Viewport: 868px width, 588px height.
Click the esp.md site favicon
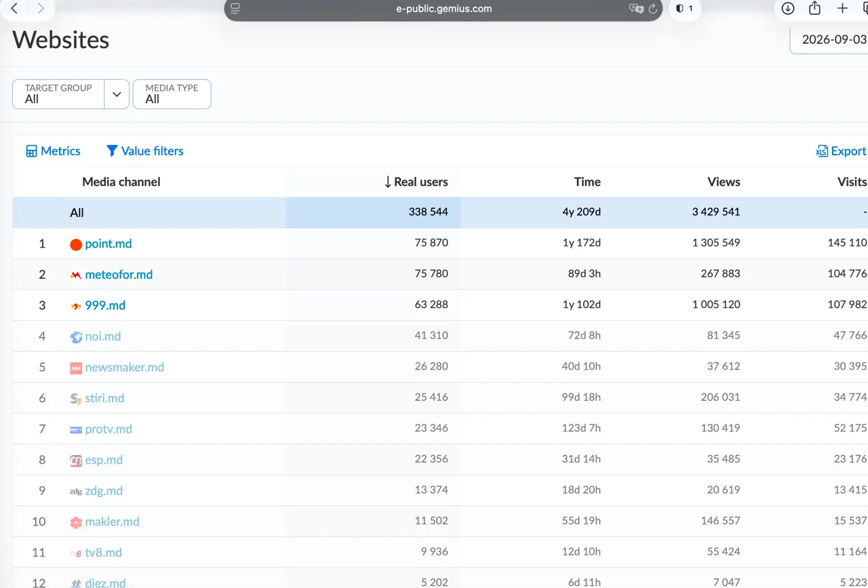[x=76, y=460]
